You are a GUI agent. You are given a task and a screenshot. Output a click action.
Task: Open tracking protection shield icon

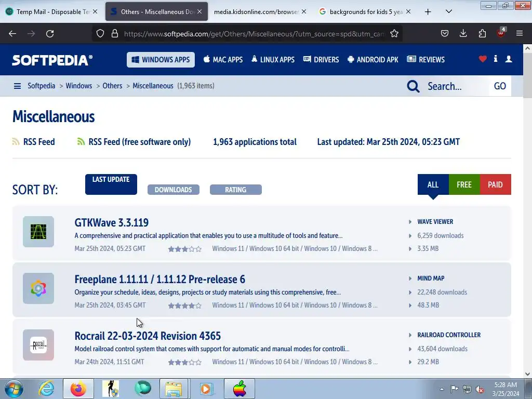pos(100,34)
